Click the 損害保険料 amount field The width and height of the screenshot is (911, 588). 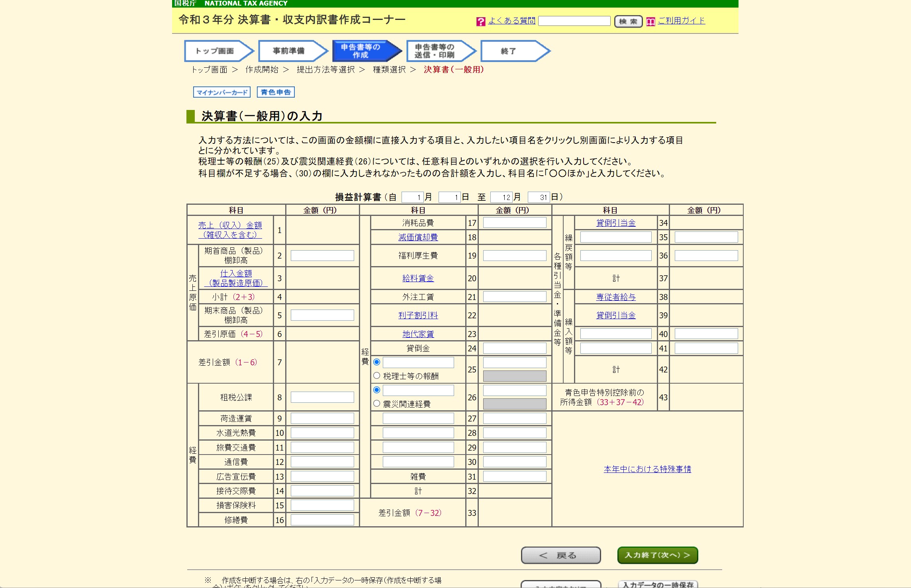pos(323,505)
